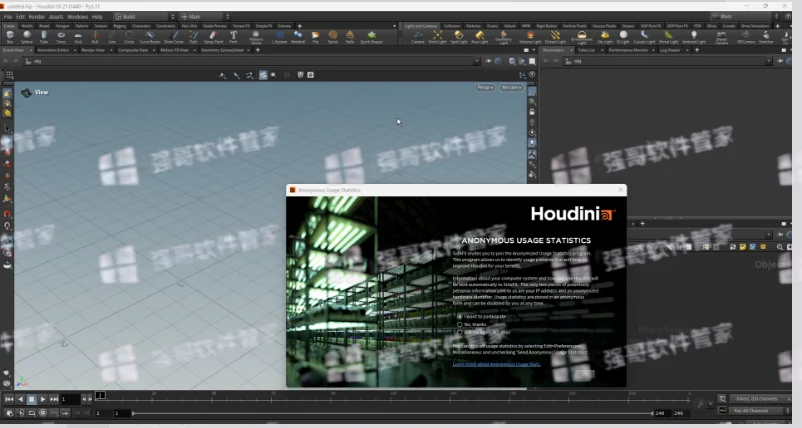
Task: Select the Circle shelf tool
Action: (x=129, y=36)
